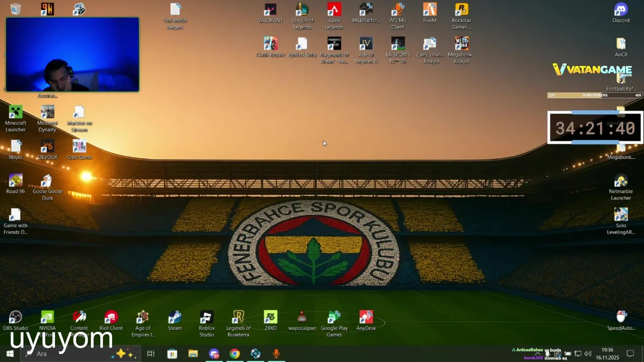
Task: Open the Yeni Metin Belgesi file
Action: [175, 16]
